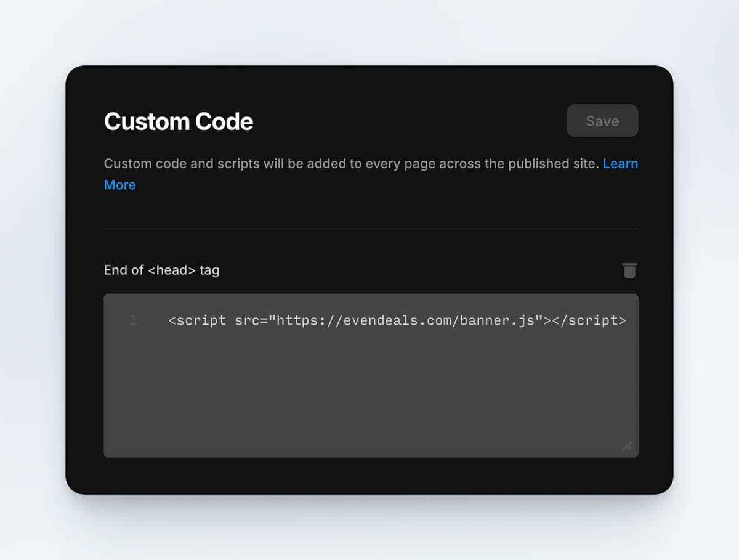Click the drag-resize handle in the editor corner
Image resolution: width=739 pixels, height=560 pixels.
pyautogui.click(x=627, y=446)
